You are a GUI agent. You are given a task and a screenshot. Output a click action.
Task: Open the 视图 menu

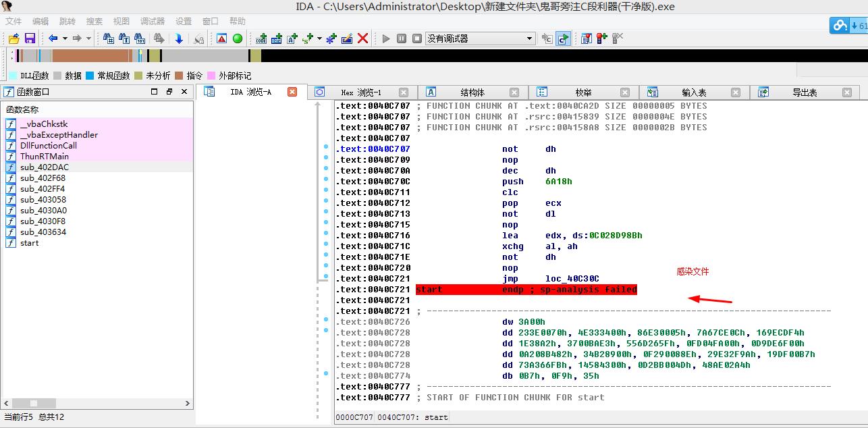(121, 21)
